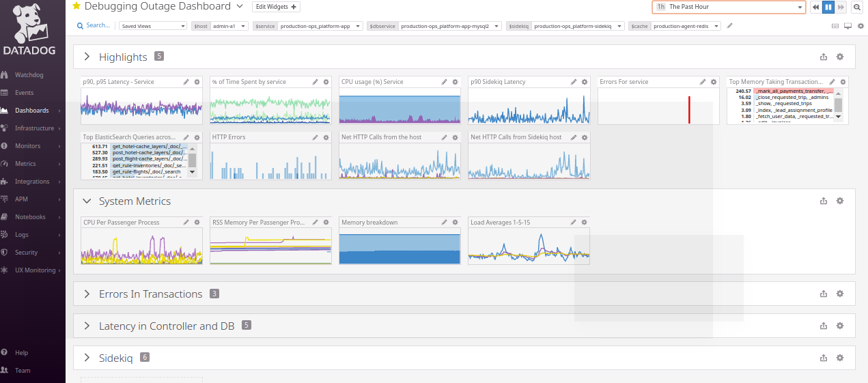Collapse the System Metrics group
This screenshot has width=868, height=383.
click(87, 201)
